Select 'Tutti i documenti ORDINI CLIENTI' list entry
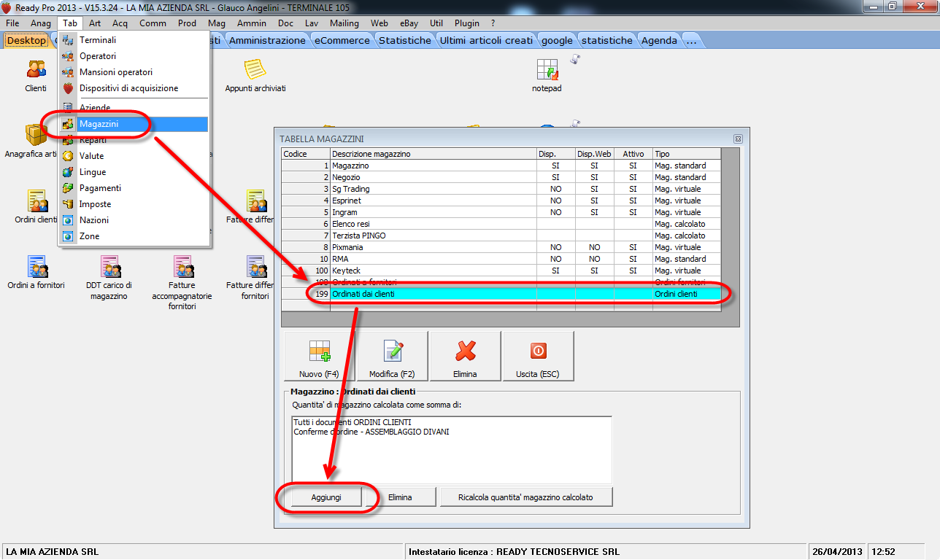Image resolution: width=940 pixels, height=560 pixels. pyautogui.click(x=352, y=422)
